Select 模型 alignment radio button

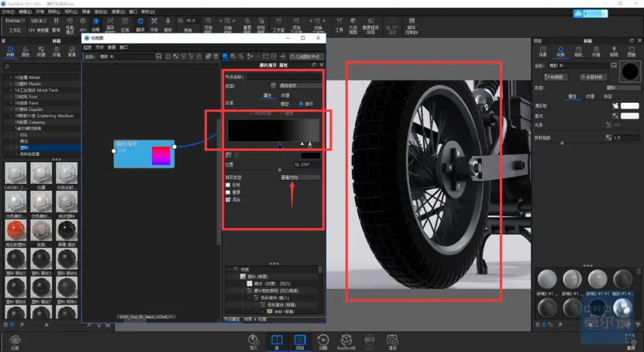coord(276,104)
